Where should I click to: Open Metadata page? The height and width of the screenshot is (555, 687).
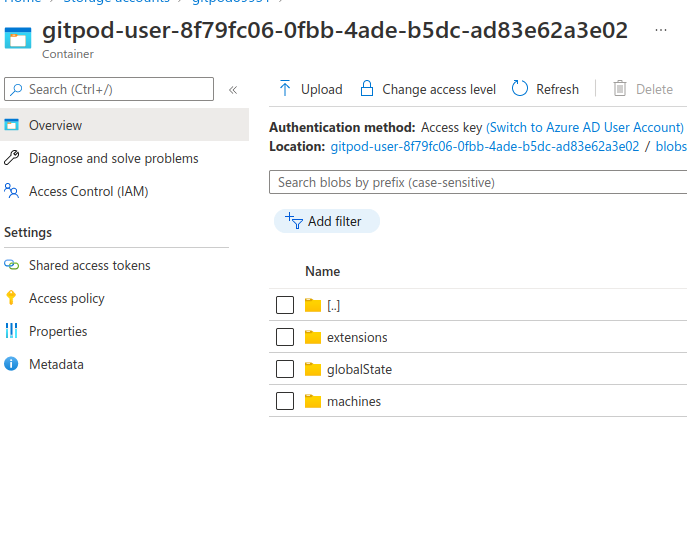point(56,364)
